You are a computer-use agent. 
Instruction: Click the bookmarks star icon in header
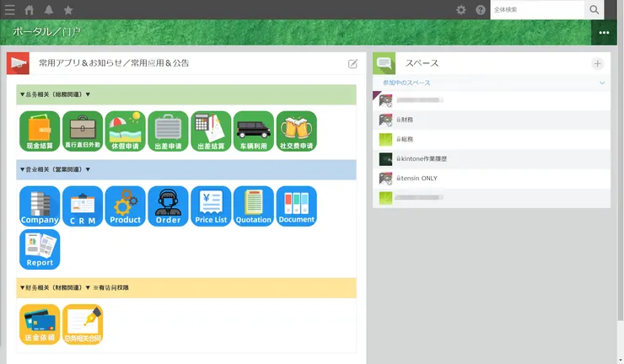pyautogui.click(x=68, y=10)
